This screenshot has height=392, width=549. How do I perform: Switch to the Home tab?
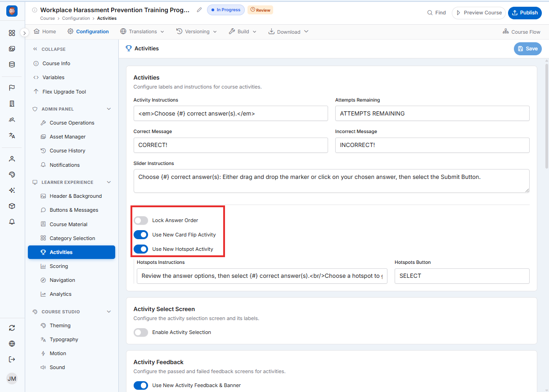coord(45,31)
